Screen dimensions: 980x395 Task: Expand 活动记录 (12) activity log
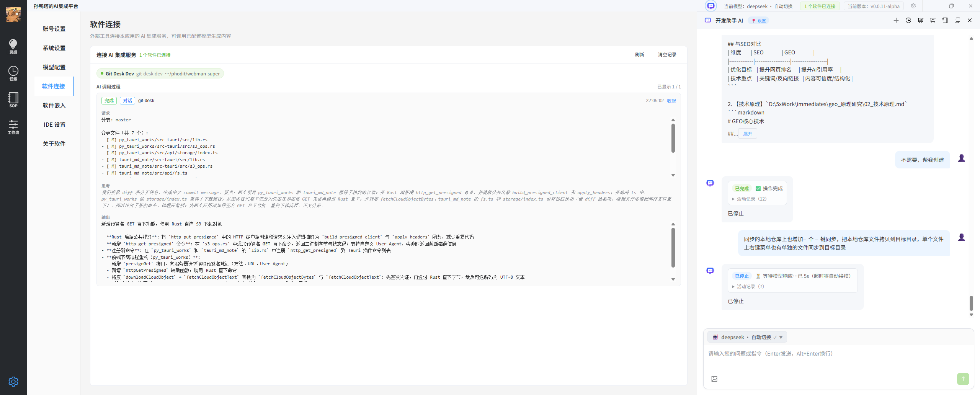click(x=750, y=199)
